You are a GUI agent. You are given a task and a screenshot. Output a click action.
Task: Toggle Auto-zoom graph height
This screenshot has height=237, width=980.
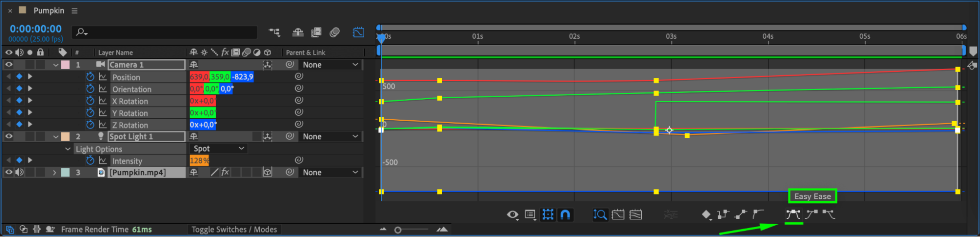tap(600, 214)
